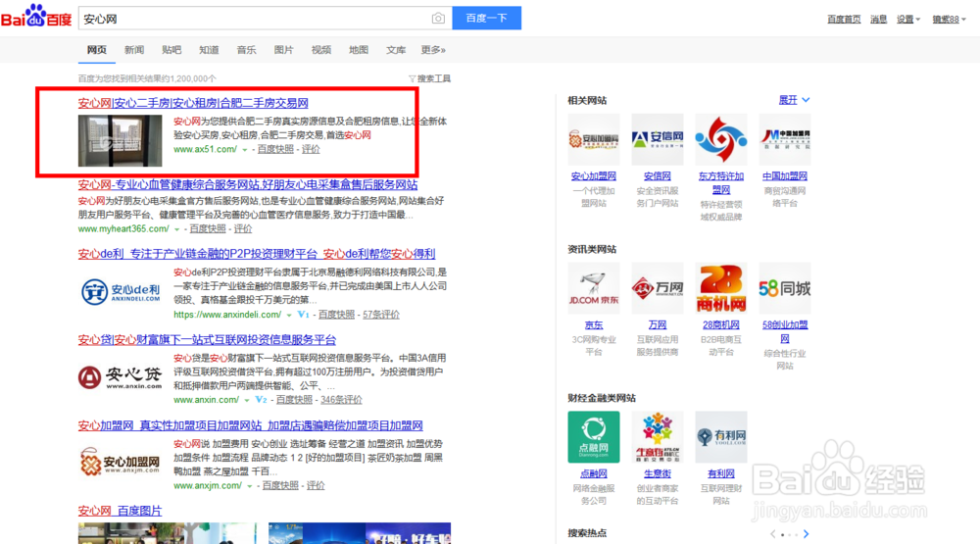Expand the user account 88 dropdown
This screenshot has width=980, height=544.
[x=949, y=20]
